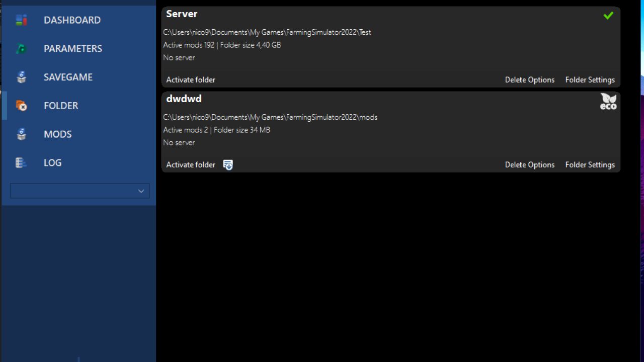The width and height of the screenshot is (644, 362).
Task: Open Folder Settings for Server
Action: (590, 80)
